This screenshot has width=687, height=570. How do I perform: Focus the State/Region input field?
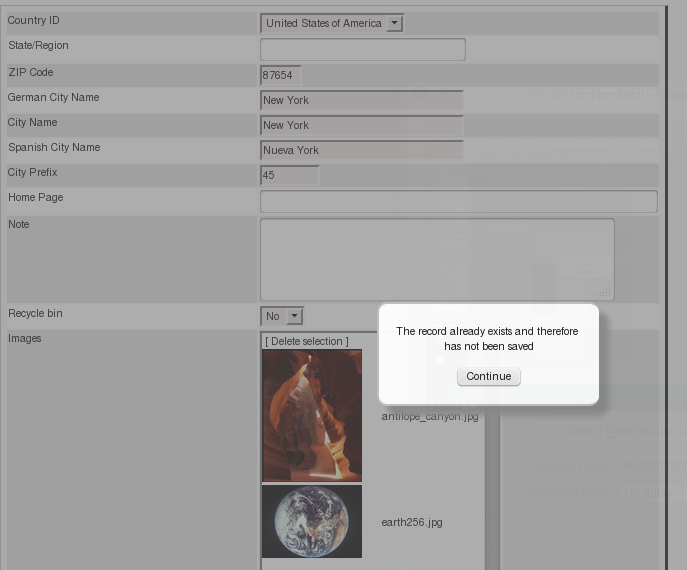coord(362,49)
